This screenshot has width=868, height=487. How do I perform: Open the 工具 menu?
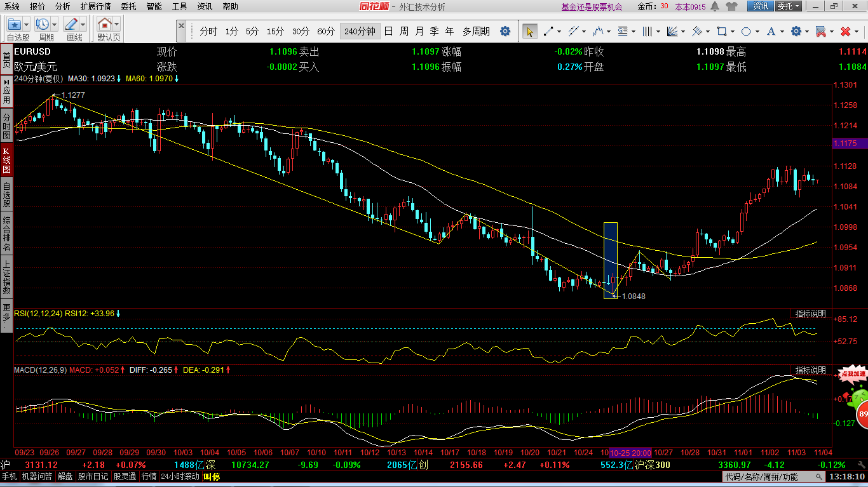(x=180, y=6)
